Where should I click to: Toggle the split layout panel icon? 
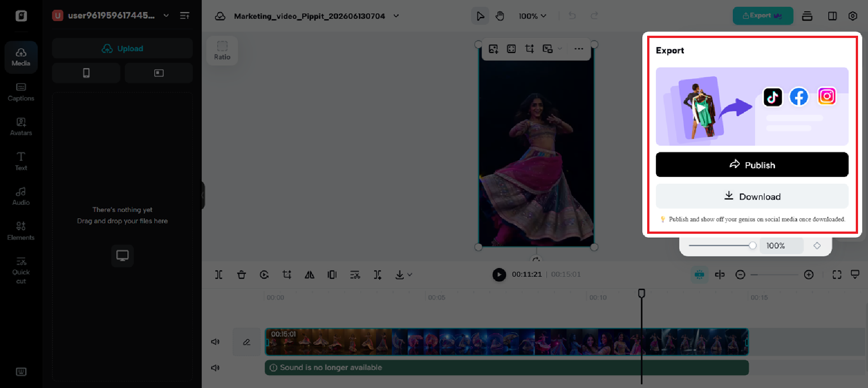[832, 16]
